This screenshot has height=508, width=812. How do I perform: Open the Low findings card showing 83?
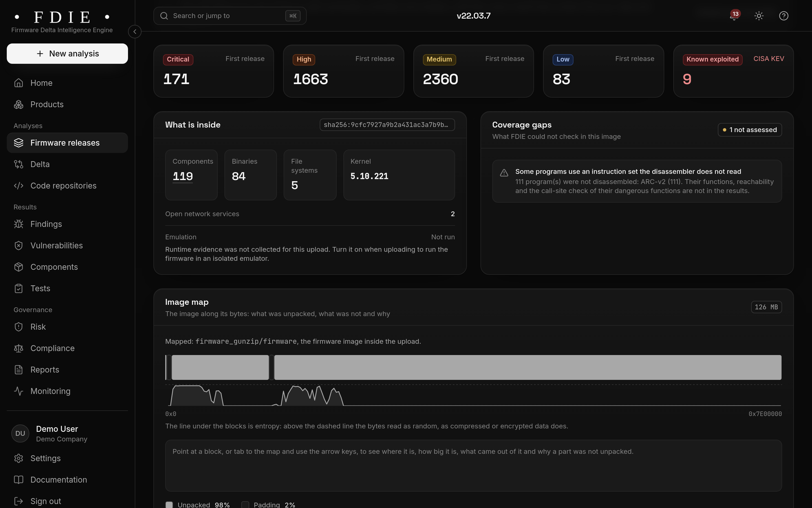(603, 71)
